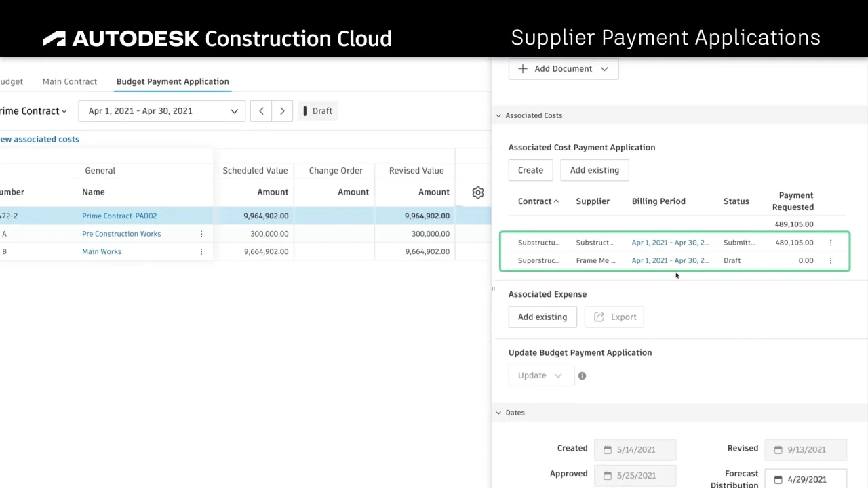Click Create associated cost payment application
Screen dimensions: 868x488
530,170
